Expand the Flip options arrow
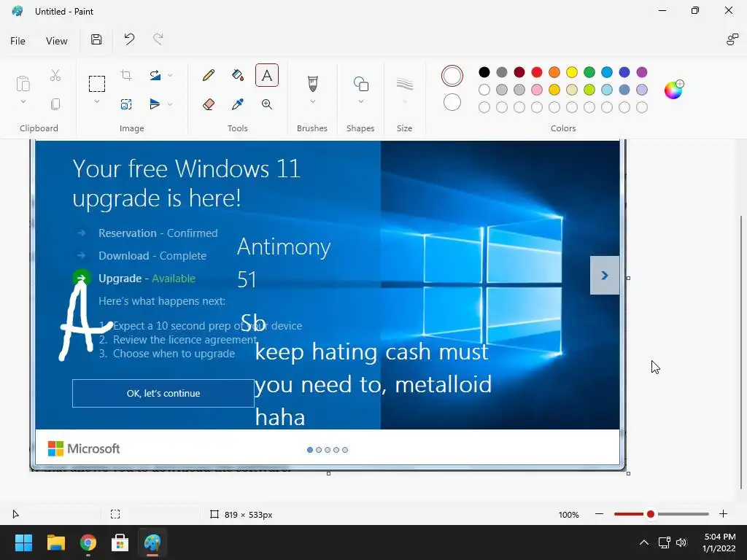 tap(169, 104)
